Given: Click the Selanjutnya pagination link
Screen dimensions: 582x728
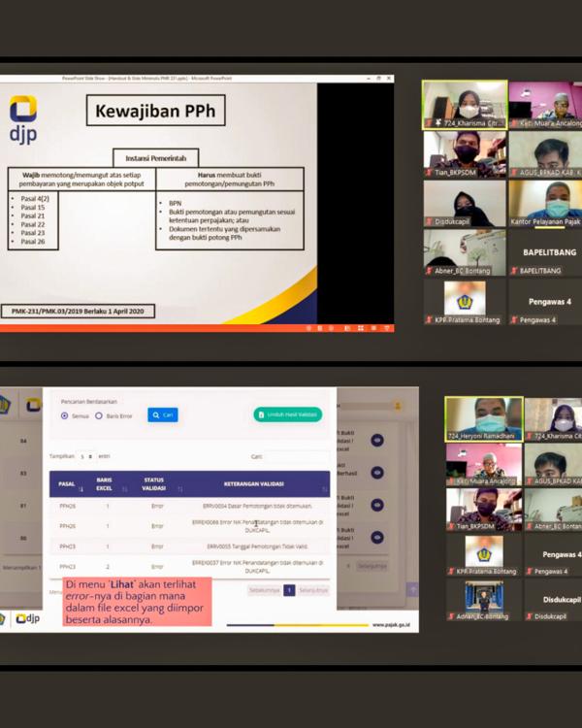Looking at the screenshot, I should [x=313, y=589].
